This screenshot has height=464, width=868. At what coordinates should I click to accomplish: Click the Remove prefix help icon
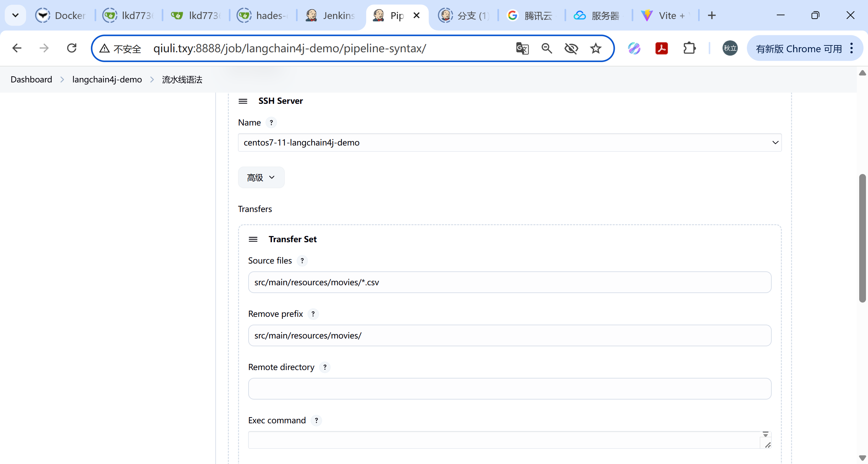coord(313,314)
